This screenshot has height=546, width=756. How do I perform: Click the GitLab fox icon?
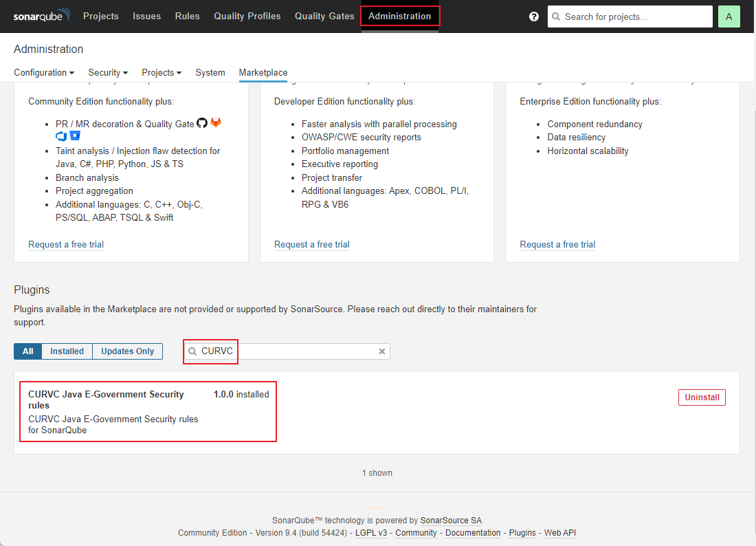pyautogui.click(x=216, y=122)
